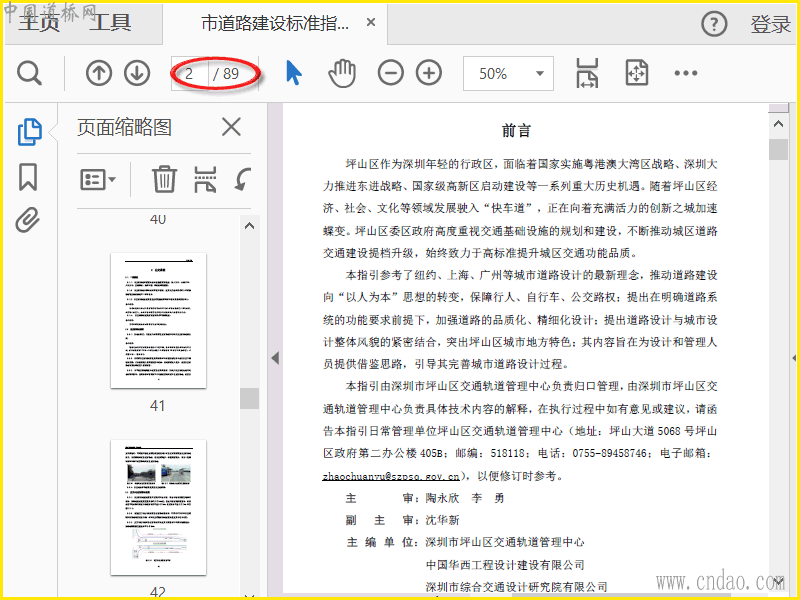
Task: Collapse the left navigation pane arrow
Action: tap(276, 358)
